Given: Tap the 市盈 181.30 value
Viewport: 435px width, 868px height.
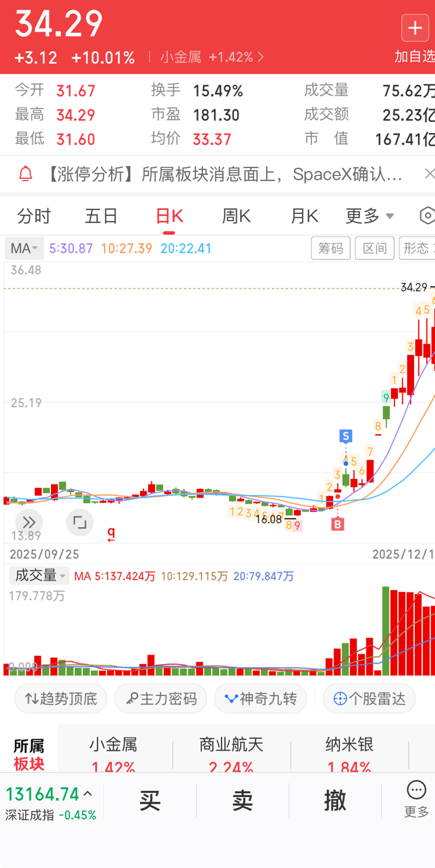Looking at the screenshot, I should (x=216, y=115).
